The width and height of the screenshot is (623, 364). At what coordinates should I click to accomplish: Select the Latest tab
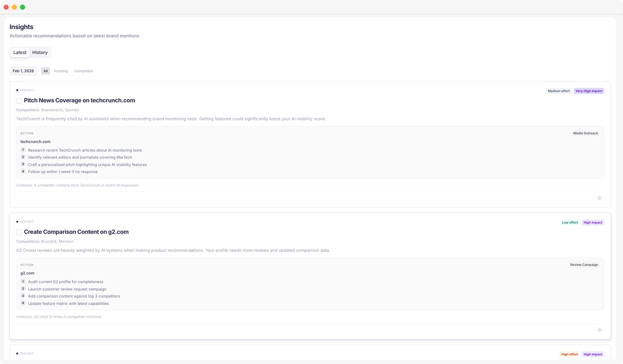[19, 52]
